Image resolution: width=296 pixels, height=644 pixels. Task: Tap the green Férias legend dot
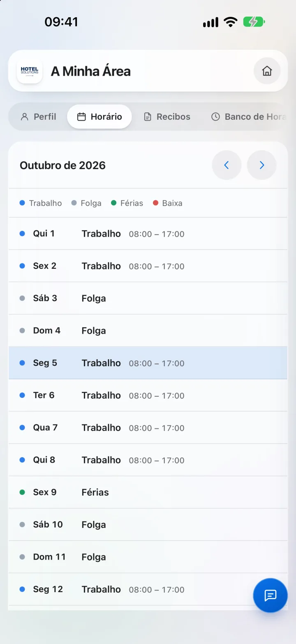[114, 203]
